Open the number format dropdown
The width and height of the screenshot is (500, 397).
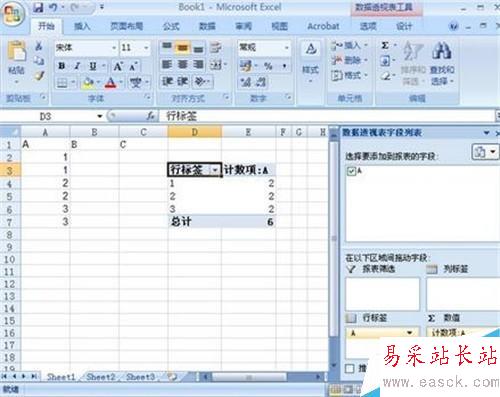(x=286, y=48)
